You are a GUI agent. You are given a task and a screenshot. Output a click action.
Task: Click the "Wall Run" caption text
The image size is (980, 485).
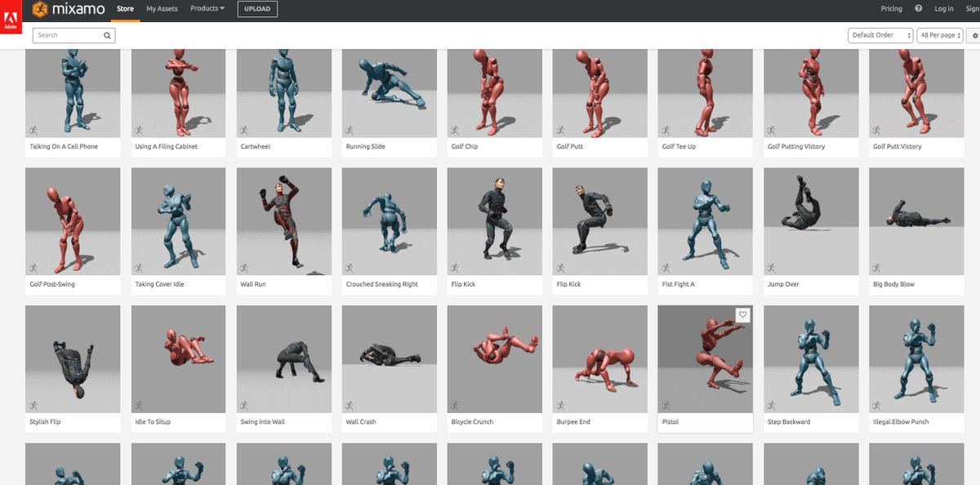pyautogui.click(x=253, y=284)
